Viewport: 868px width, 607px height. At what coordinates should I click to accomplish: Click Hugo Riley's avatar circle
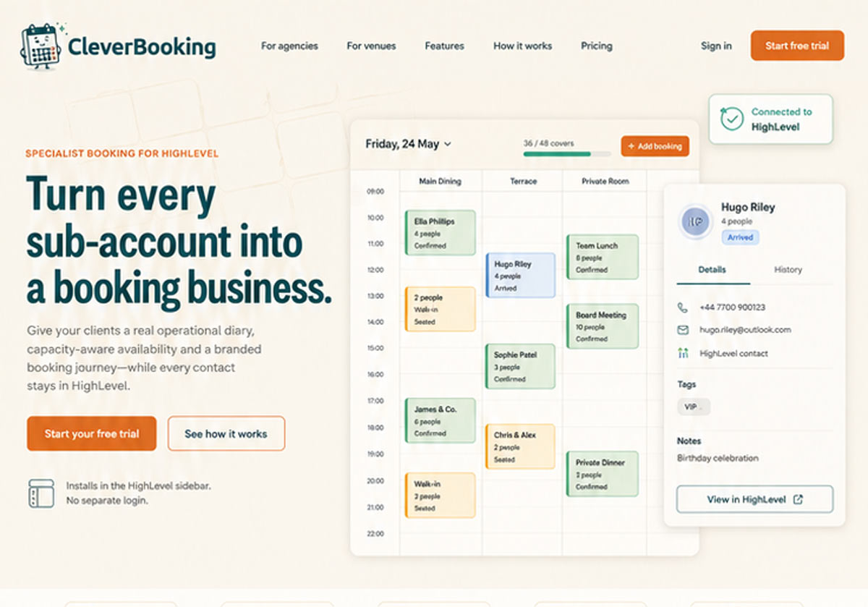point(697,221)
